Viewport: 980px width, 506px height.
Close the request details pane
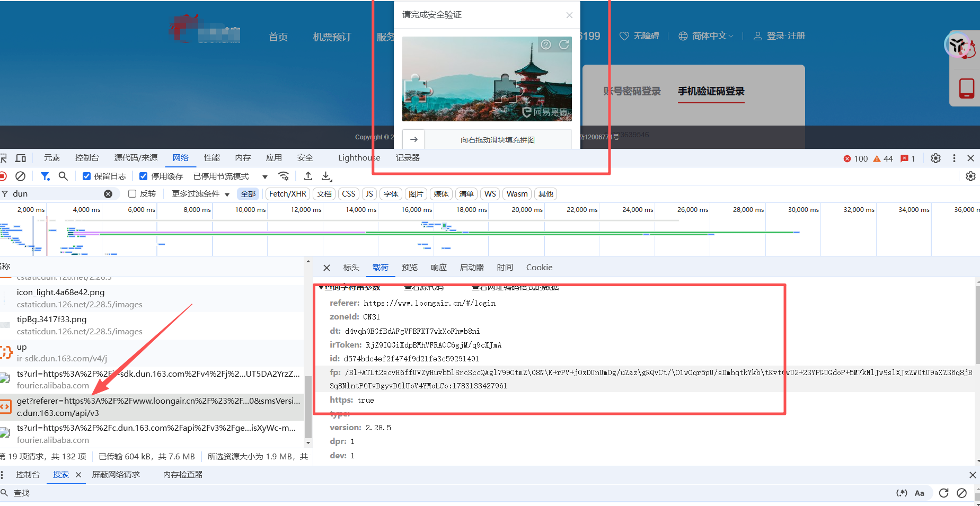pos(326,268)
